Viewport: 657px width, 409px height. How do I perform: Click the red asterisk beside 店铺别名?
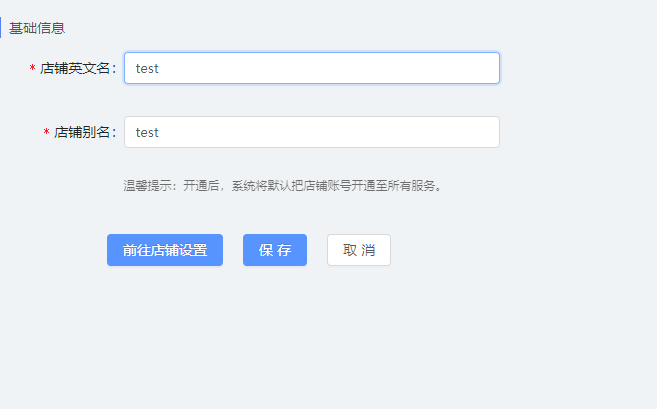point(47,132)
